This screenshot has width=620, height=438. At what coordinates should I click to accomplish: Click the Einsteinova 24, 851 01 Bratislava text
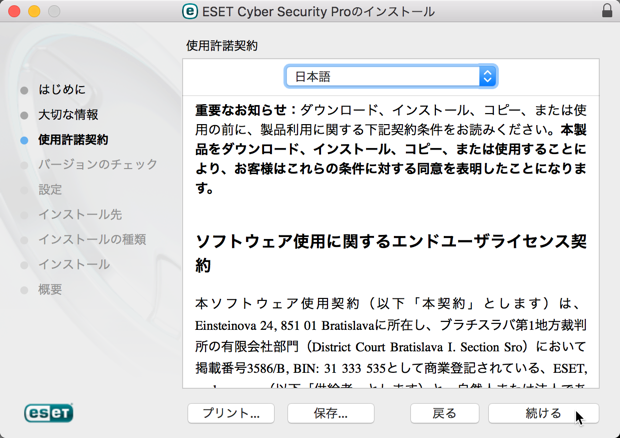point(284,326)
